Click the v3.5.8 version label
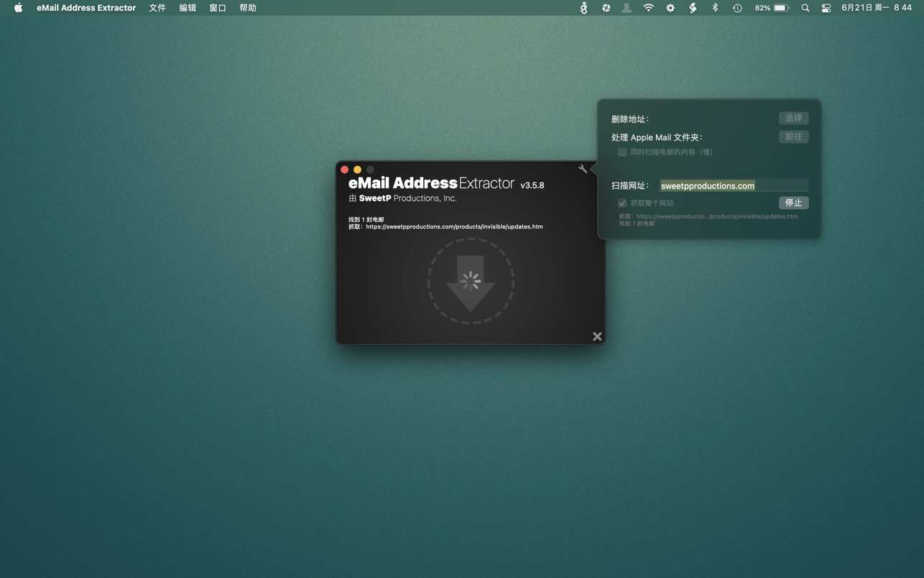 pos(532,185)
